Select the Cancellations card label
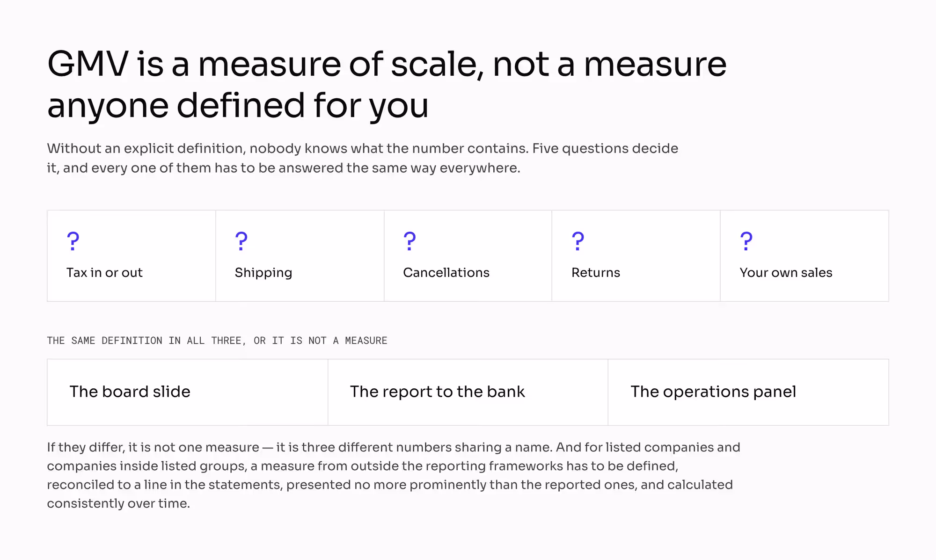This screenshot has width=936, height=560. coord(446,273)
